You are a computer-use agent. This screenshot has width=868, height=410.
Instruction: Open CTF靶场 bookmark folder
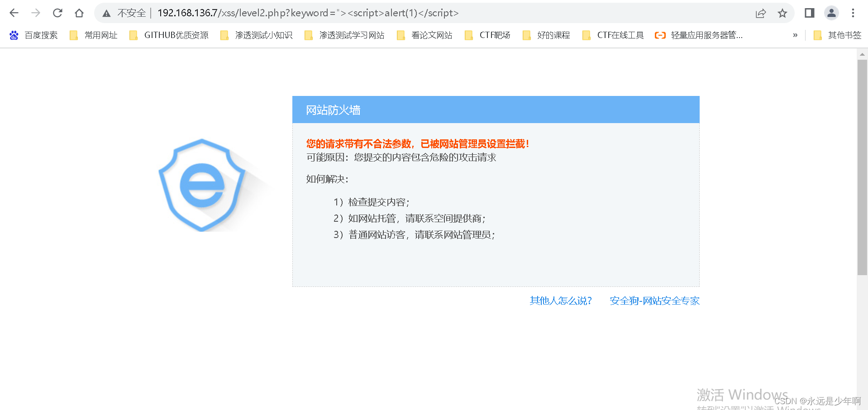[x=487, y=35]
